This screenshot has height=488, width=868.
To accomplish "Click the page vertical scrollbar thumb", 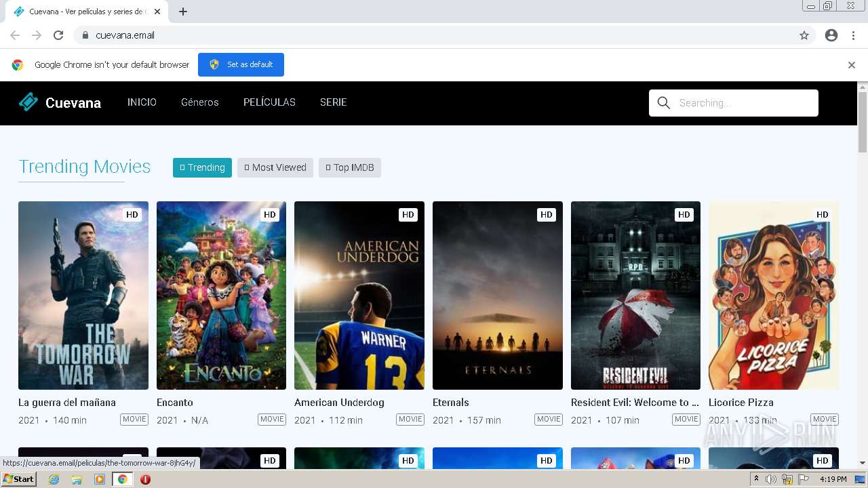I will (863, 122).
